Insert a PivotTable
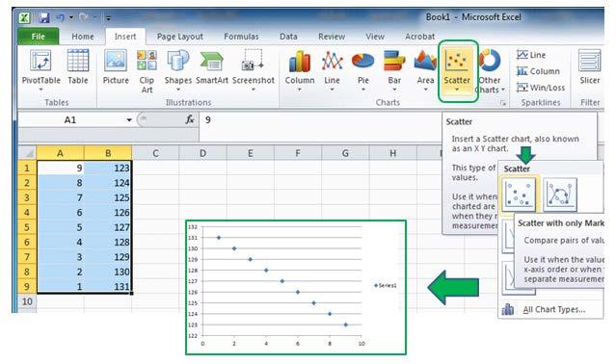The width and height of the screenshot is (616, 364). (40, 69)
